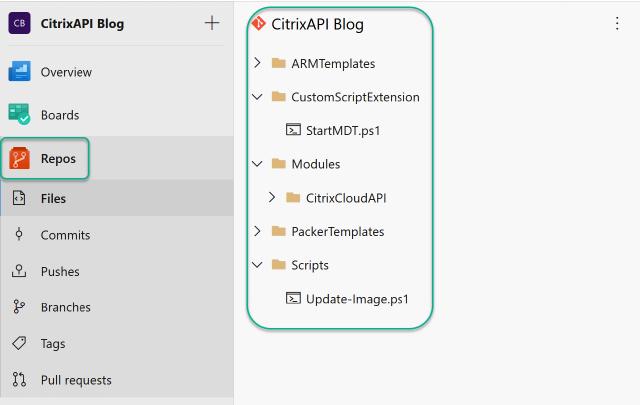
Task: Click the CitrixAPI Blog repository title
Action: [317, 24]
